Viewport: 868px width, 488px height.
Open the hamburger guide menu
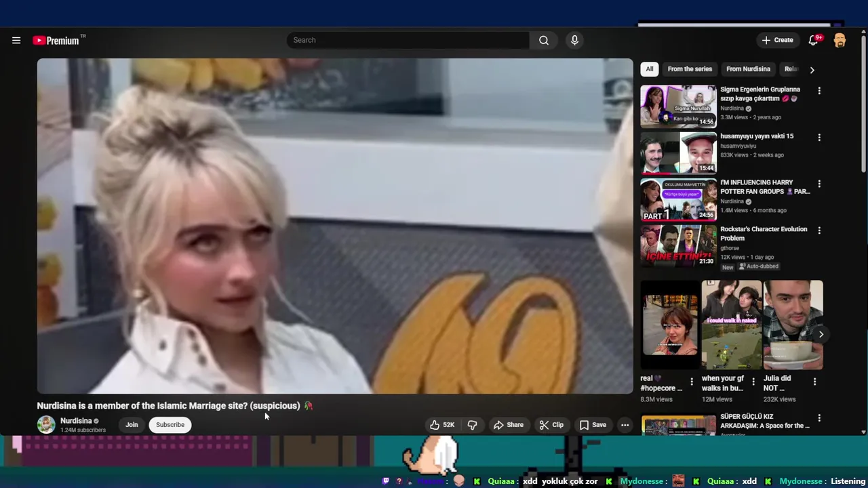(x=16, y=41)
